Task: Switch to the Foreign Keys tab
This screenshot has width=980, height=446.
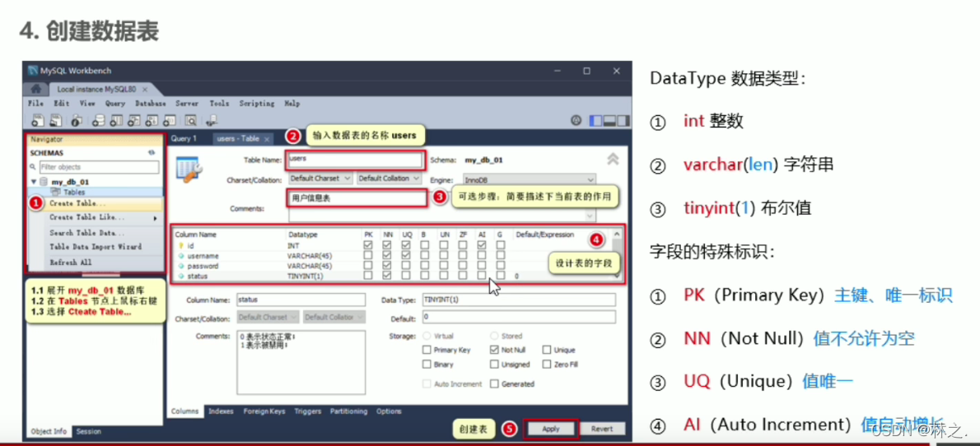Action: (x=264, y=411)
